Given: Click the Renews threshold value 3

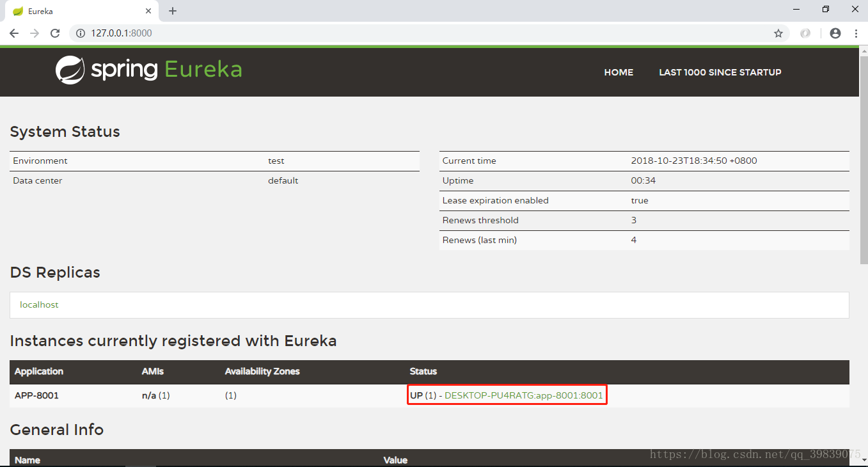Looking at the screenshot, I should [634, 220].
